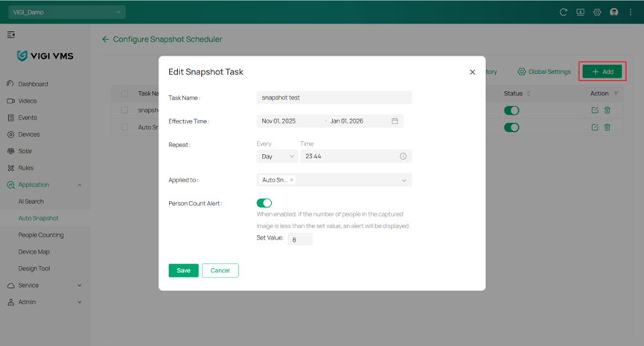This screenshot has height=346, width=644.
Task: Open Rules in the sidebar
Action: pyautogui.click(x=25, y=168)
